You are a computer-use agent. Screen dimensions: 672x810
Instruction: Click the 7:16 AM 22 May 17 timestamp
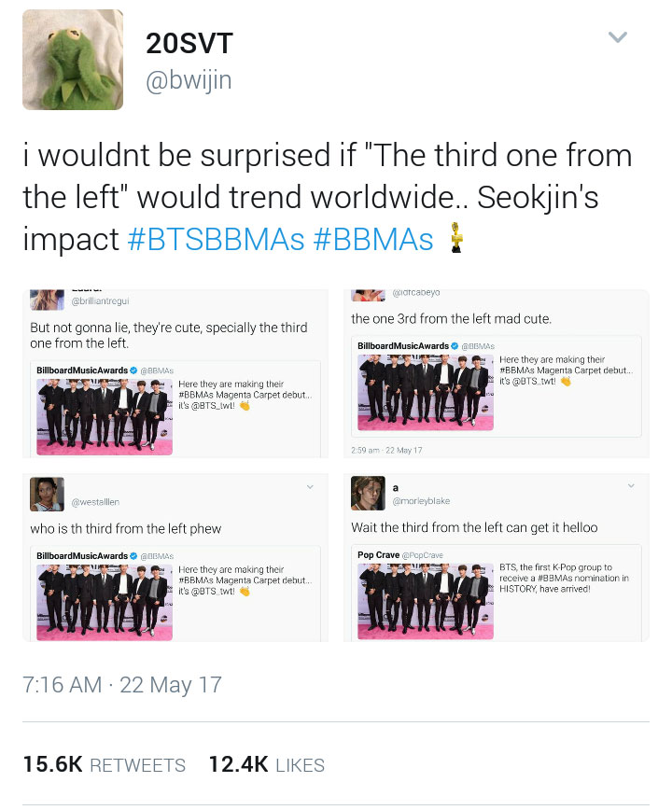(122, 685)
